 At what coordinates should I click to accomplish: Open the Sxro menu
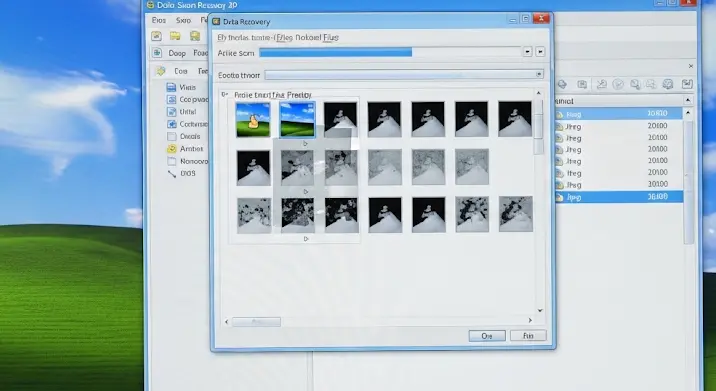click(x=183, y=20)
